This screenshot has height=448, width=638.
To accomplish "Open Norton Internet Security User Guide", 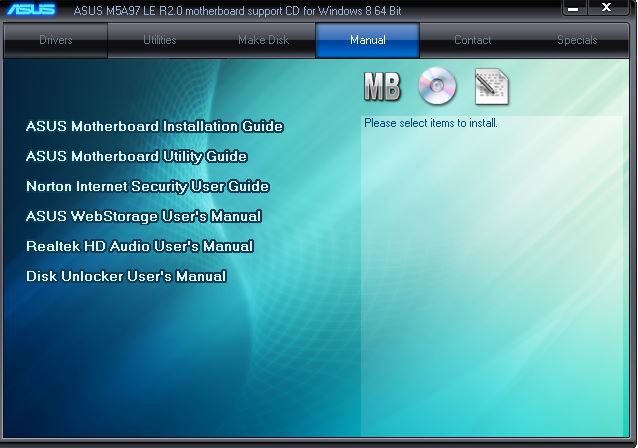I will click(x=147, y=186).
